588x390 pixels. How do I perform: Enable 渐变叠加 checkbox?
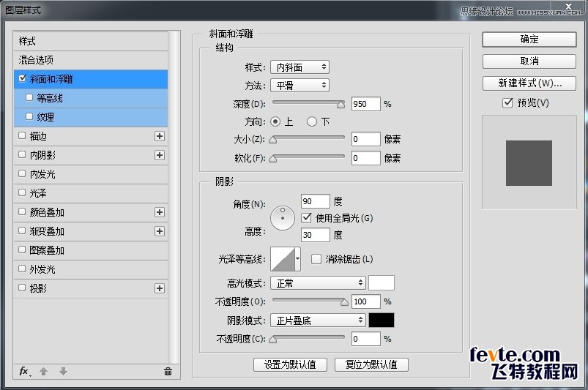coord(22,230)
